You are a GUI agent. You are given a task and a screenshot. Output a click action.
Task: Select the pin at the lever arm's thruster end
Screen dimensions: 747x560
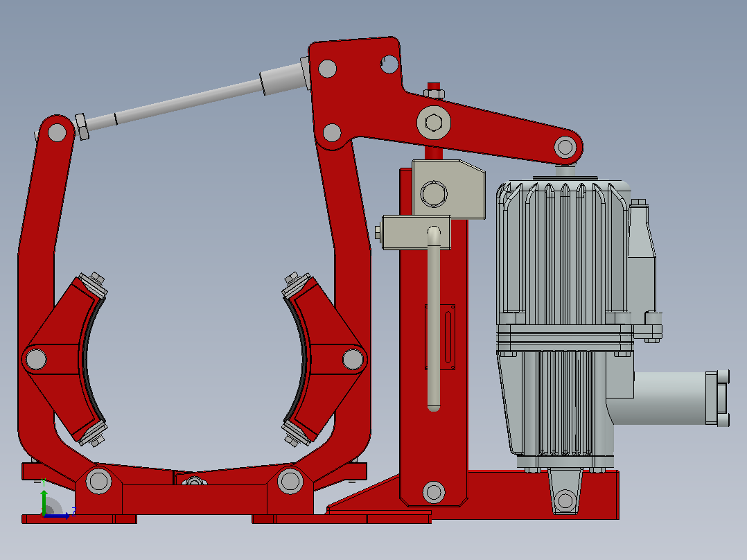tap(565, 147)
